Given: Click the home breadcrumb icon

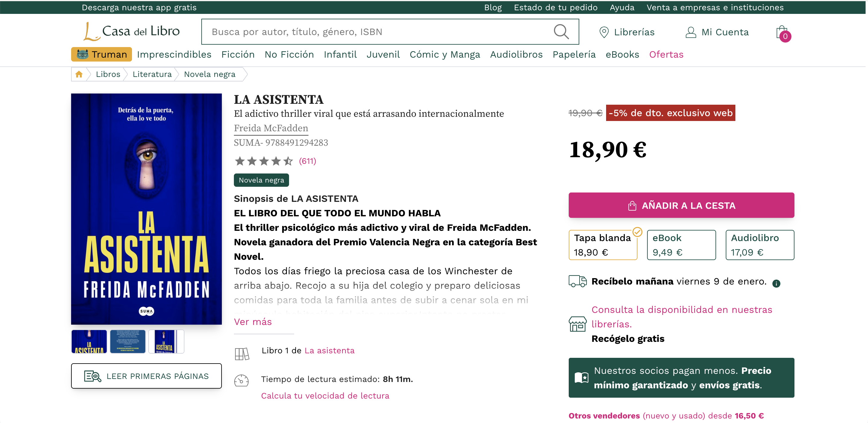Looking at the screenshot, I should pos(79,74).
